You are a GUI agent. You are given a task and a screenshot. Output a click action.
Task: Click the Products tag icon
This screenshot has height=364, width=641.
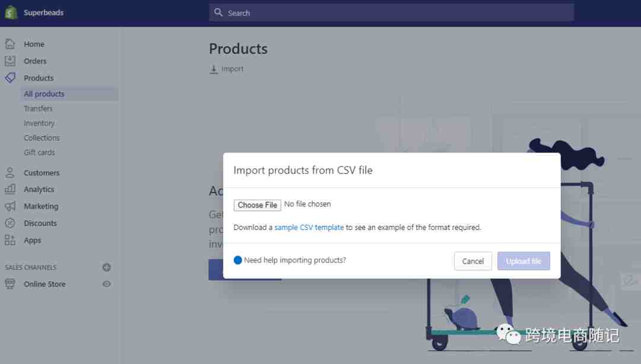(x=10, y=78)
